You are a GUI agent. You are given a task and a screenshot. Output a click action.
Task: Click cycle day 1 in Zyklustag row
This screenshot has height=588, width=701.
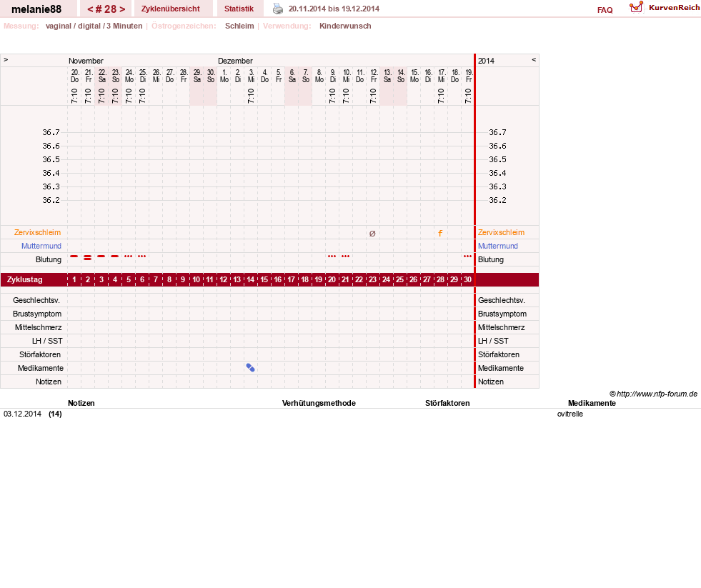tap(74, 279)
